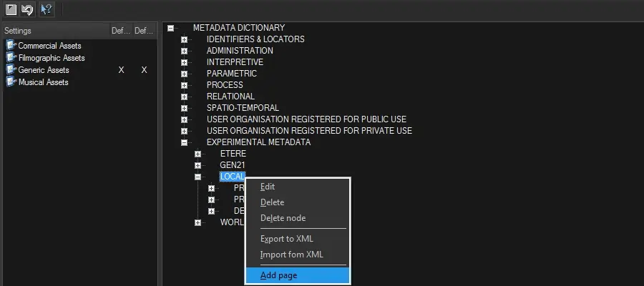Click Import from XML menu entry
This screenshot has width=644, height=286.
[291, 255]
